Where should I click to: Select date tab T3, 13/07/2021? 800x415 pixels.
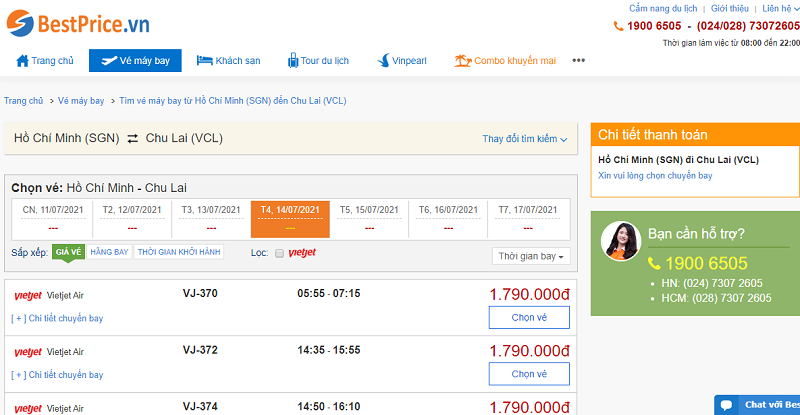[211, 219]
